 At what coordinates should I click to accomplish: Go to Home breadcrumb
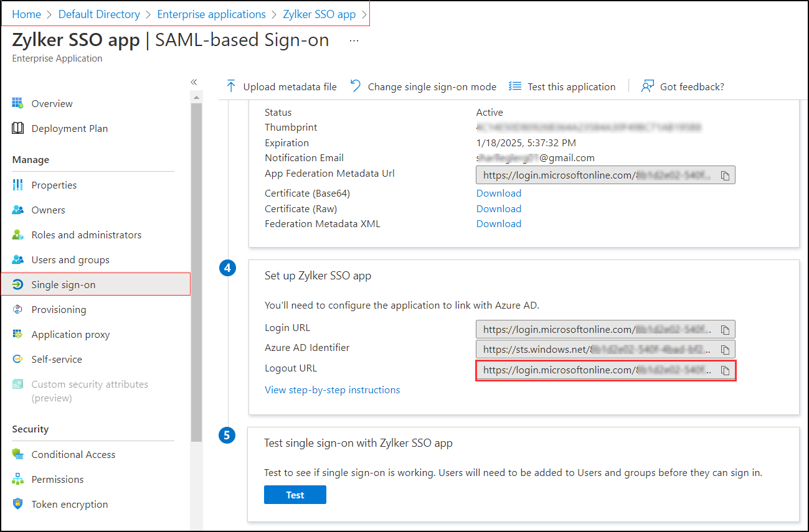click(x=27, y=14)
